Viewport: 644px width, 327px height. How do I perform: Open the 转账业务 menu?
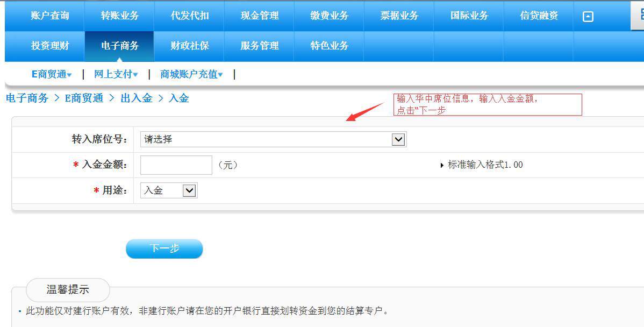120,16
